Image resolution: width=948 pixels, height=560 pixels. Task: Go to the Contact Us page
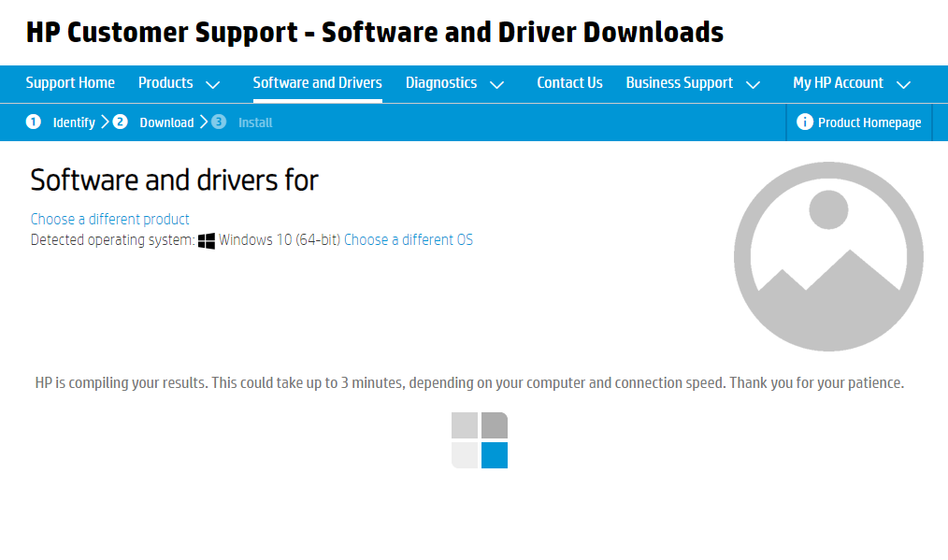coord(569,83)
